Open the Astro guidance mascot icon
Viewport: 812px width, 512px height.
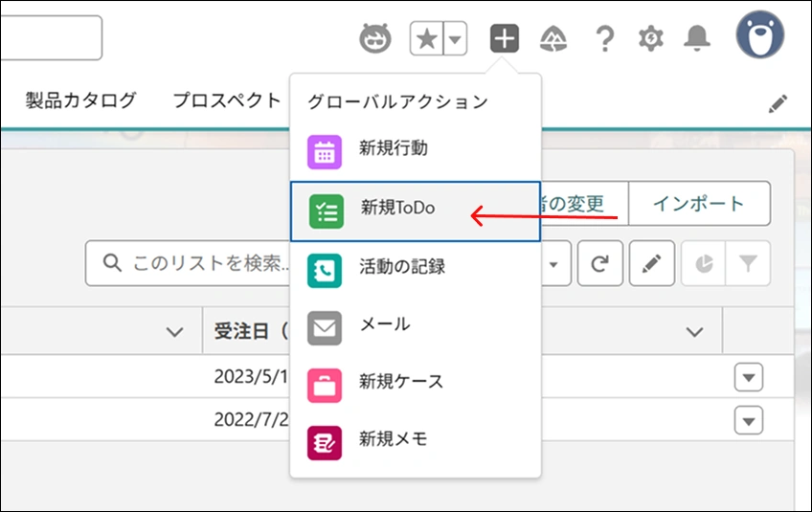tap(375, 38)
